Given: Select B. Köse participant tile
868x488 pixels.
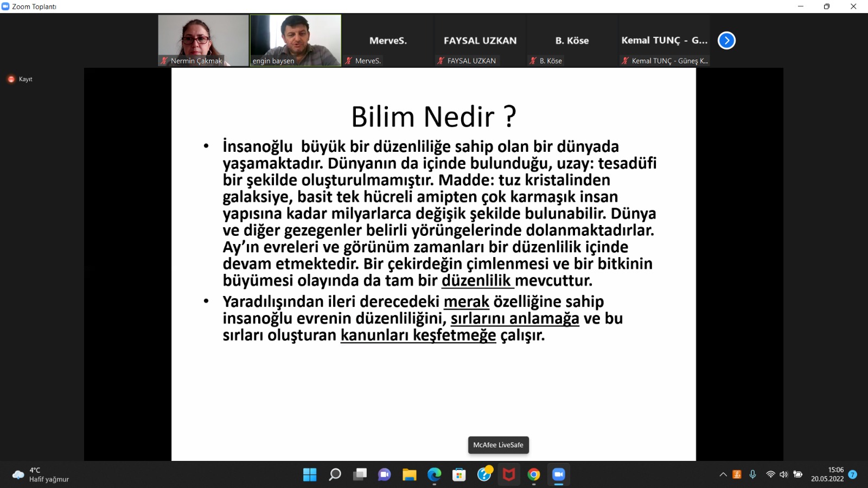Looking at the screenshot, I should (572, 41).
